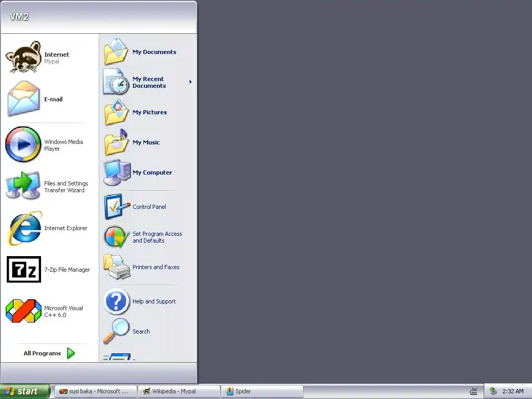This screenshot has height=399, width=532.
Task: Click My Recent Documents clock icon
Action: (116, 82)
